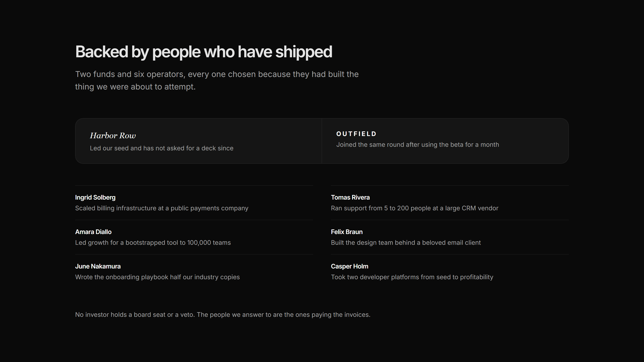Click 'Took two developer platforms' description
The height and width of the screenshot is (362, 644).
[412, 277]
